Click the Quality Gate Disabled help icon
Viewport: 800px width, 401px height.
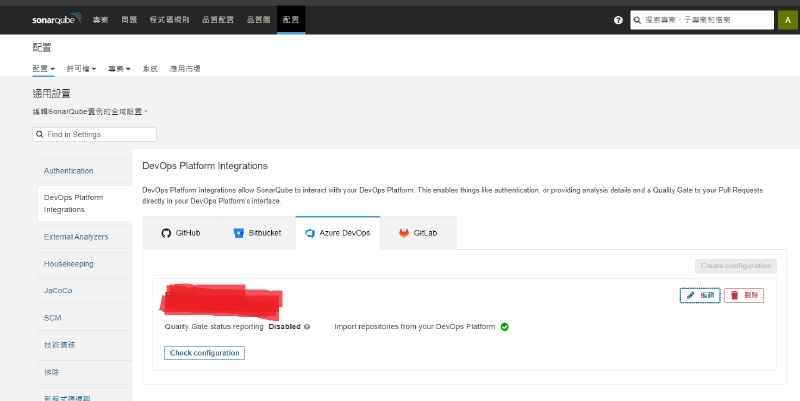307,327
